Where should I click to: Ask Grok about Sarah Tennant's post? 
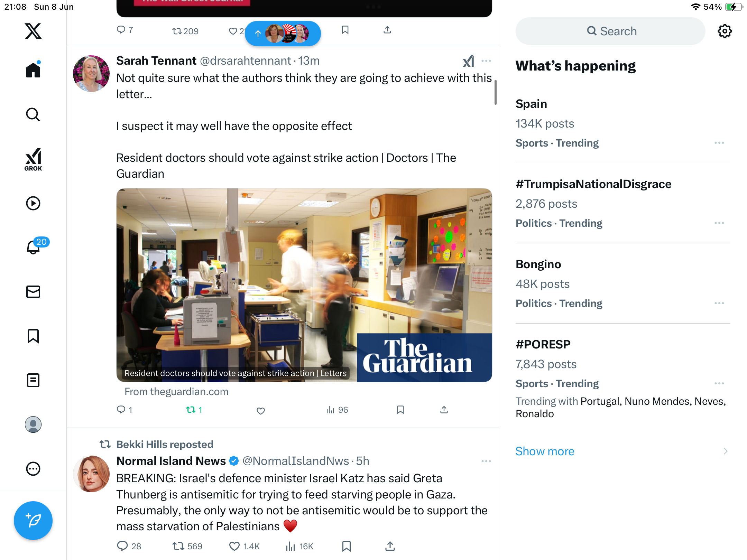(x=469, y=61)
